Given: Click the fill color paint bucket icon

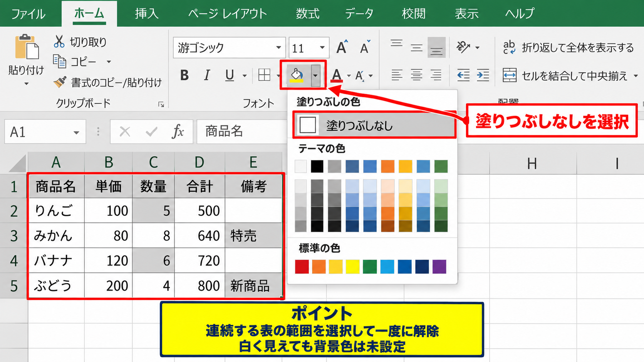Looking at the screenshot, I should coord(296,75).
